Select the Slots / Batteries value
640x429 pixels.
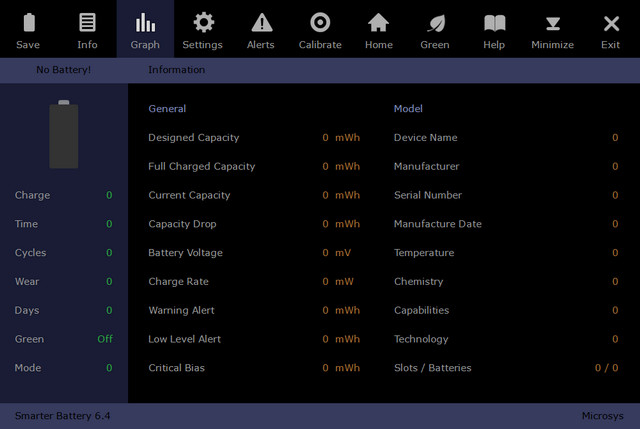606,368
